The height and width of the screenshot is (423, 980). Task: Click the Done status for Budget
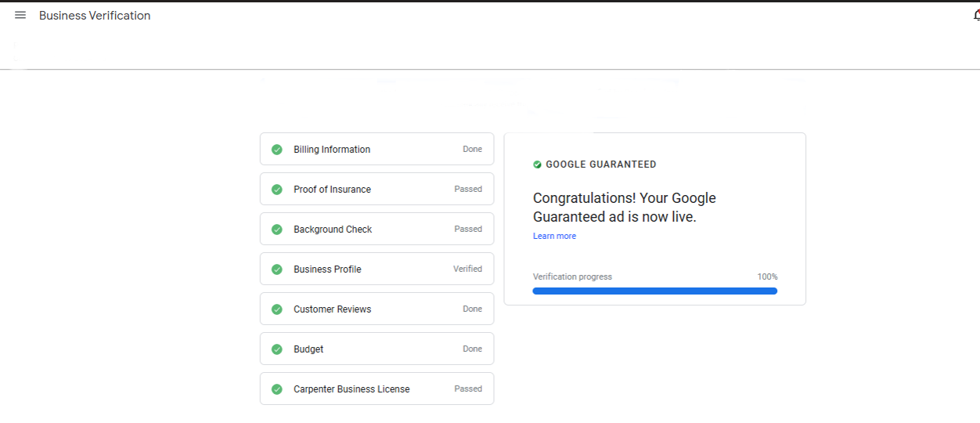472,349
